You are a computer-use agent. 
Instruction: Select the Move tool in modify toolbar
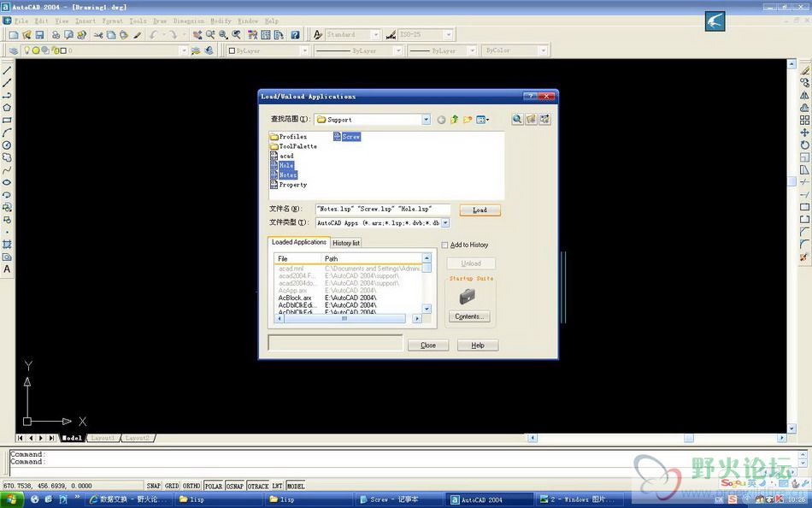pos(804,133)
